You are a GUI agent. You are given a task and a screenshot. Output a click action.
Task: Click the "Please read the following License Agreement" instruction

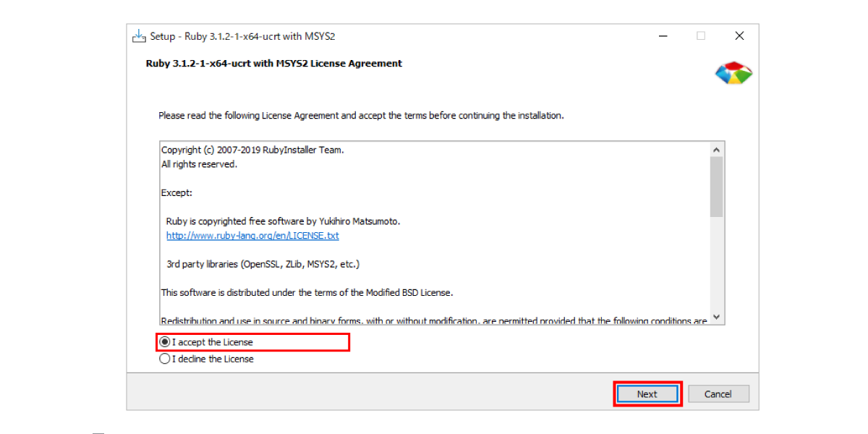click(361, 116)
